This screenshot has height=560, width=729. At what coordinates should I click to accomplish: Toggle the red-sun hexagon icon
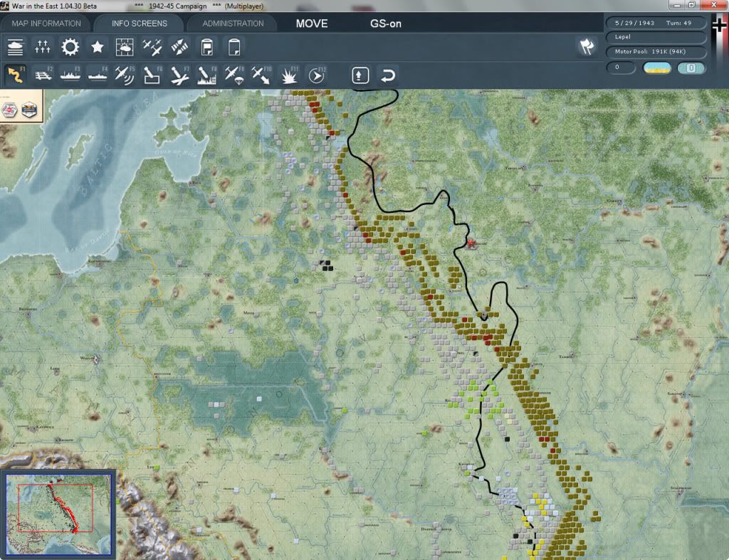(x=9, y=110)
